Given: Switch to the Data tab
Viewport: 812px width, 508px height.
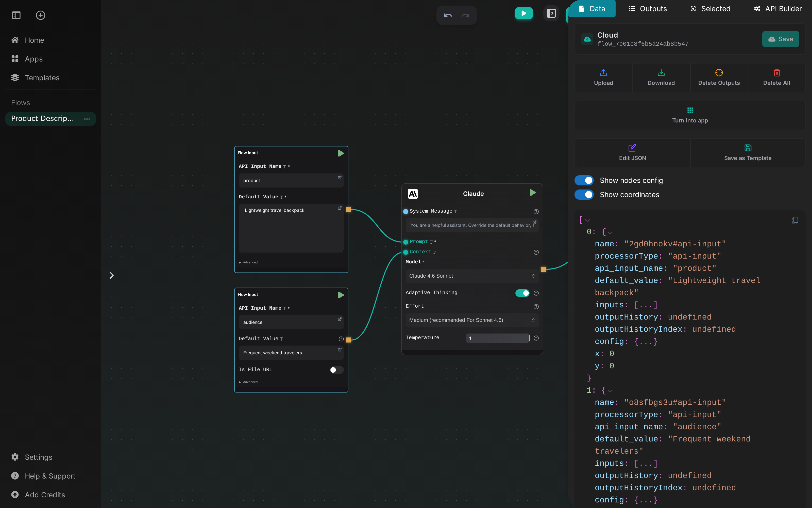Looking at the screenshot, I should coord(592,9).
